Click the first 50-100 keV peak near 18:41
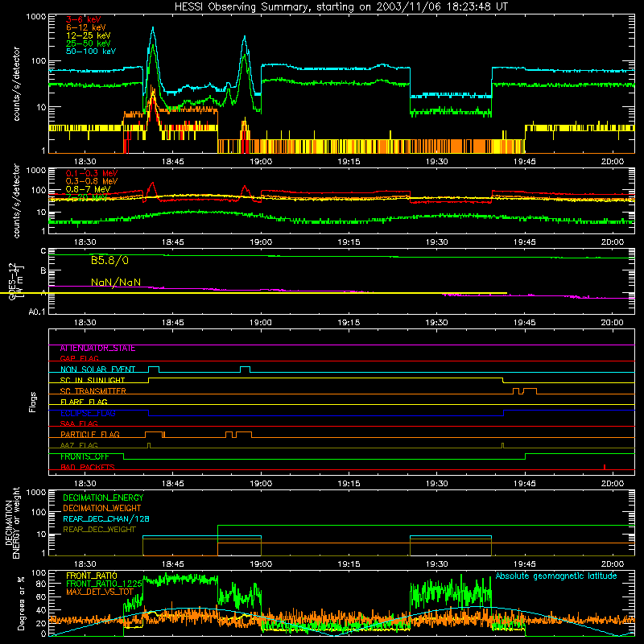Screen dimensions: 644x644 click(x=153, y=29)
